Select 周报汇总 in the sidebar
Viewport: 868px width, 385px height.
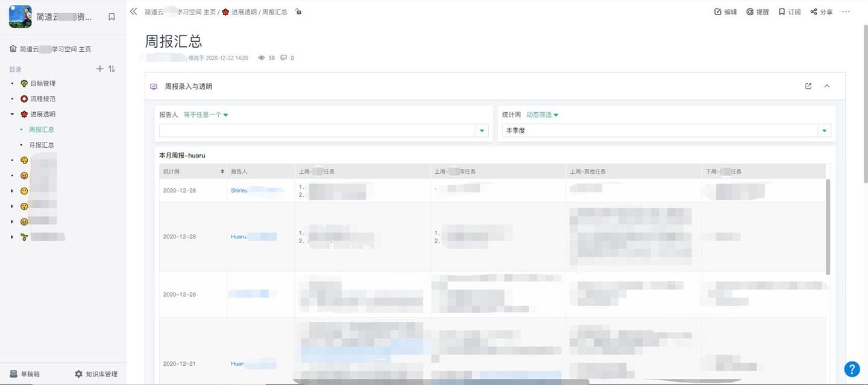(x=42, y=129)
